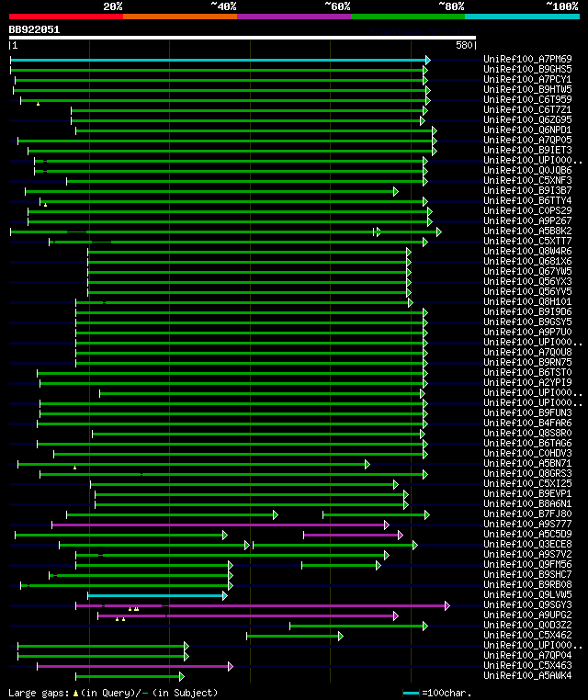Choose the UniRef100_Q67YW5 hit name
This screenshot has width=588, height=700.
(x=527, y=271)
